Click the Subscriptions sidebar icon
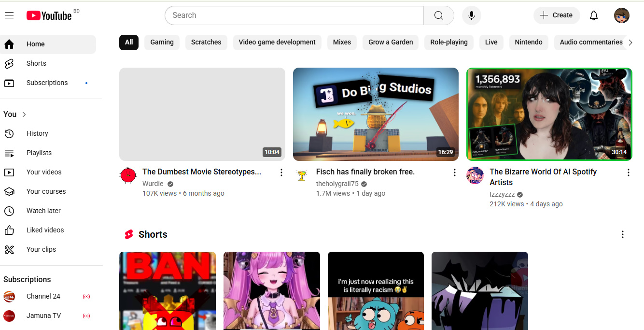This screenshot has width=644, height=330. 9,83
